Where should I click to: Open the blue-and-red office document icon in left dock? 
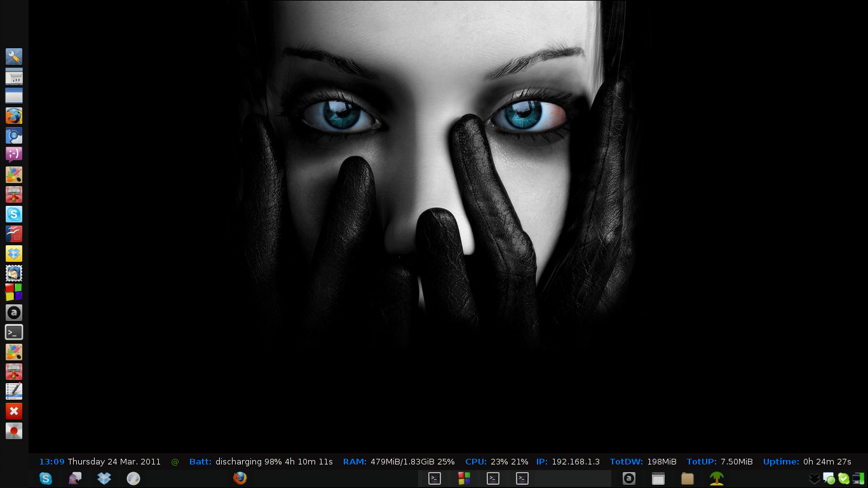tap(14, 234)
